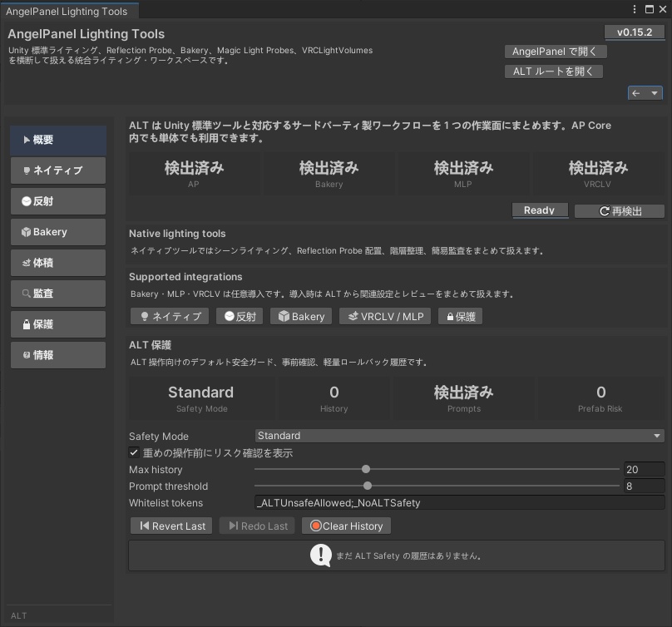Select the 体積 volumes sidebar icon
Viewport: 672px width, 627px height.
pyautogui.click(x=57, y=262)
